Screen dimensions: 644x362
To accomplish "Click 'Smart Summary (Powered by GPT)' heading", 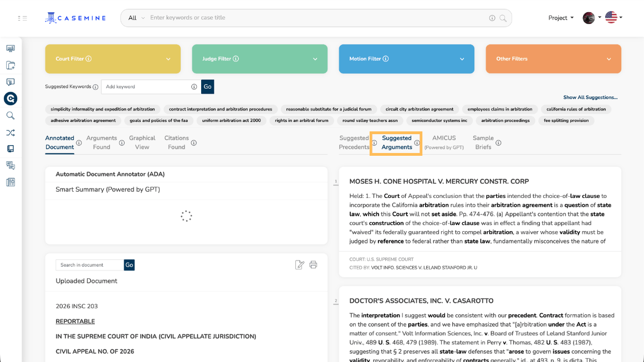I will pos(108,190).
